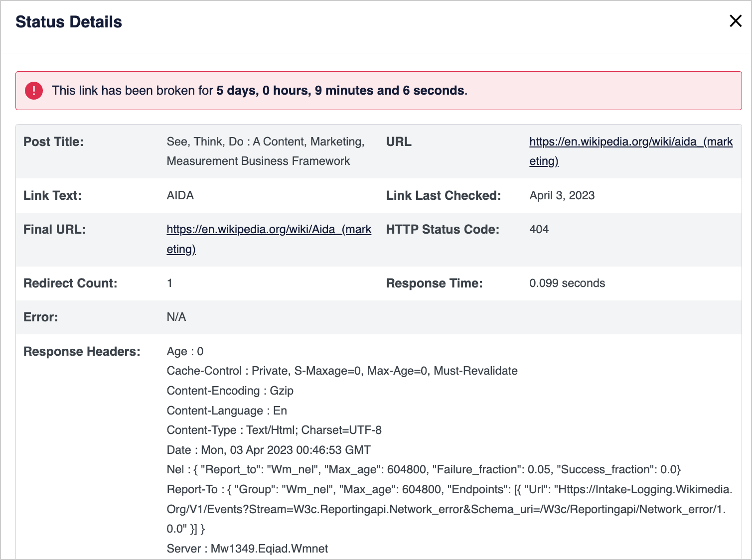Click the 'Final URL:' label
The height and width of the screenshot is (560, 752).
pyautogui.click(x=55, y=230)
